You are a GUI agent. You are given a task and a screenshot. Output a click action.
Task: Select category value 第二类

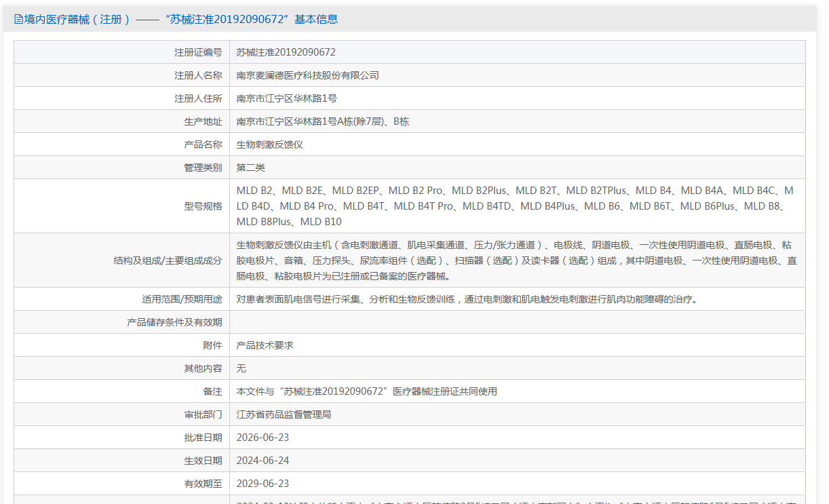click(x=250, y=168)
